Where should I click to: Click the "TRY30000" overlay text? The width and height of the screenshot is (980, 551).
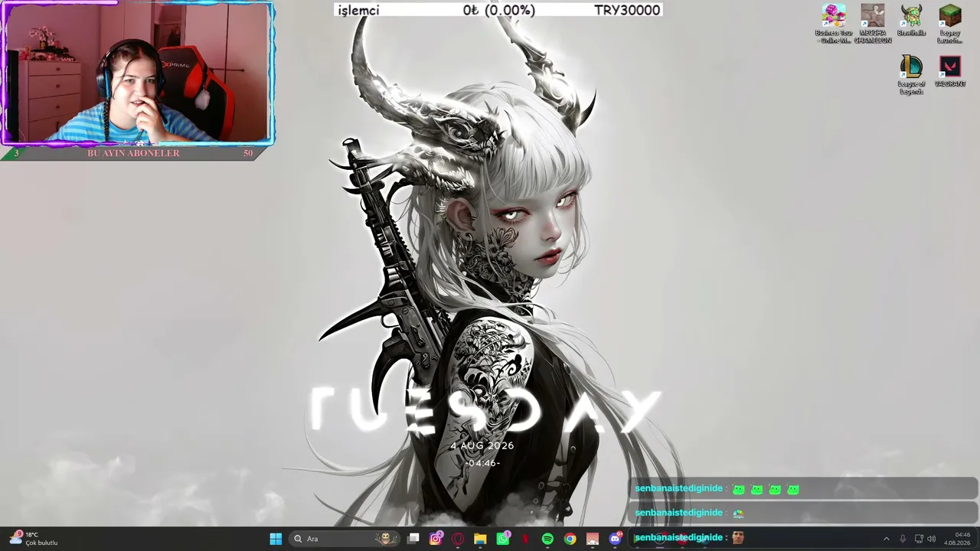[627, 10]
